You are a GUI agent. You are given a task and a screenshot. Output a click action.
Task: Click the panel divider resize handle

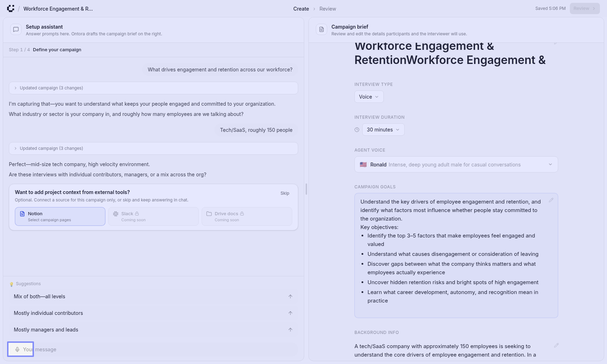[306, 189]
